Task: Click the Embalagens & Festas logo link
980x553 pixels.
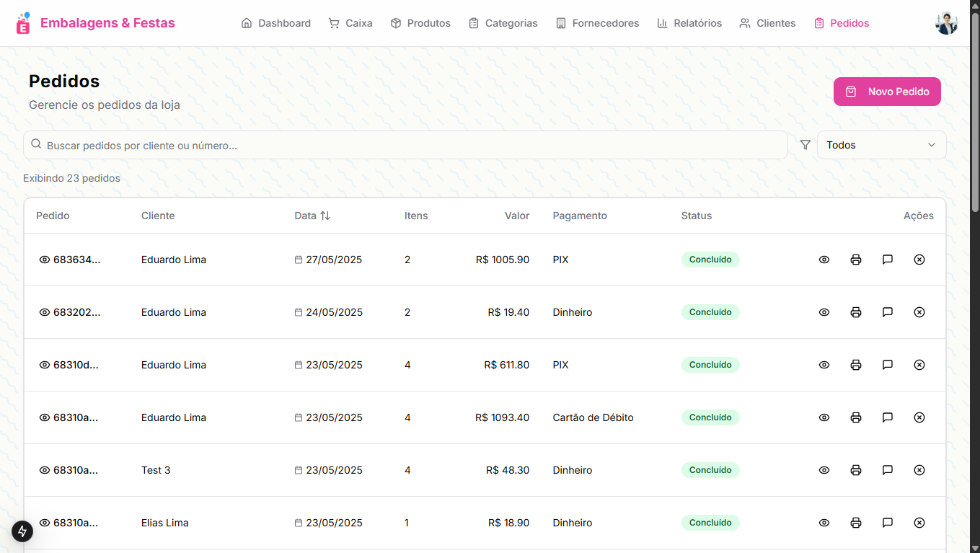Action: pyautogui.click(x=95, y=23)
